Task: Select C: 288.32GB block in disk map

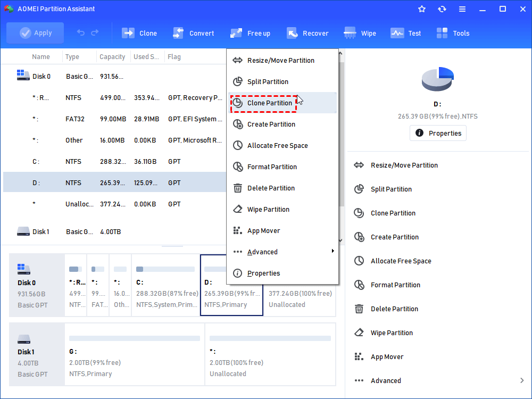Action: (x=165, y=285)
